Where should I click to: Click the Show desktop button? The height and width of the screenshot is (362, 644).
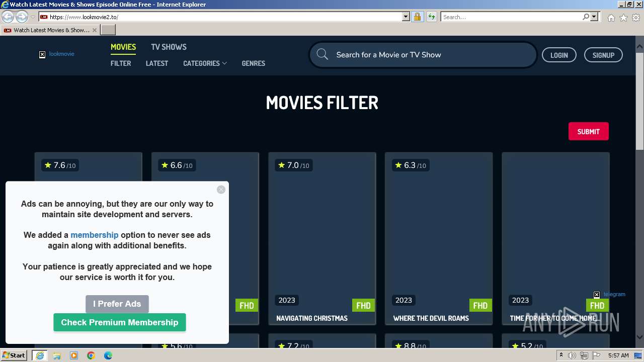pos(638,355)
